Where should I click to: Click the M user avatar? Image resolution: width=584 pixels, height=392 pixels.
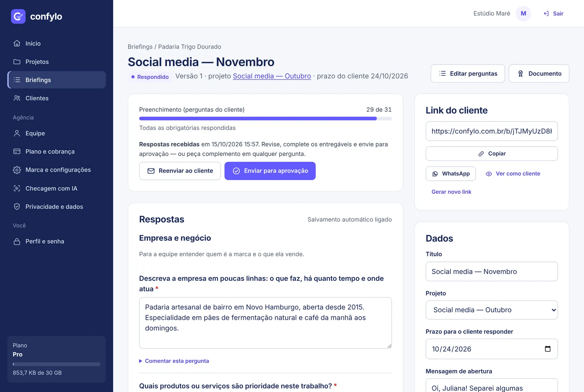pos(523,13)
